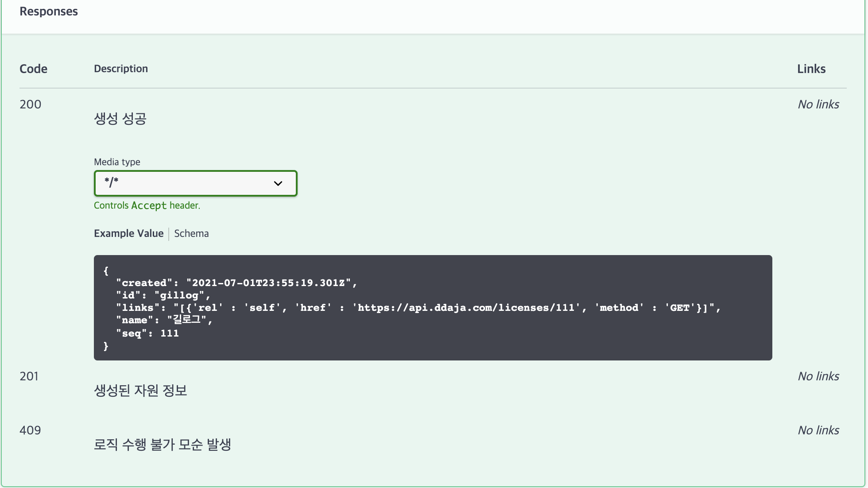
Task: Select the 201 response code
Action: (29, 376)
